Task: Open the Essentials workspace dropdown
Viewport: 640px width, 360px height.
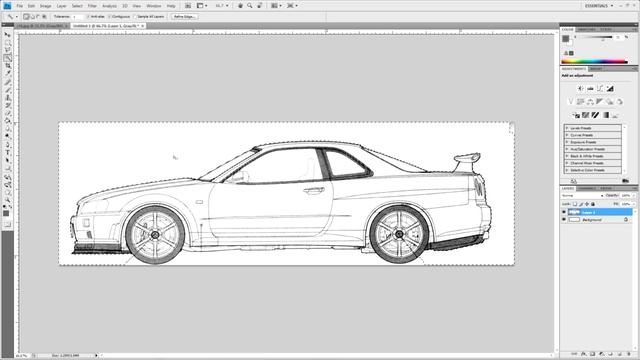Action: click(599, 6)
